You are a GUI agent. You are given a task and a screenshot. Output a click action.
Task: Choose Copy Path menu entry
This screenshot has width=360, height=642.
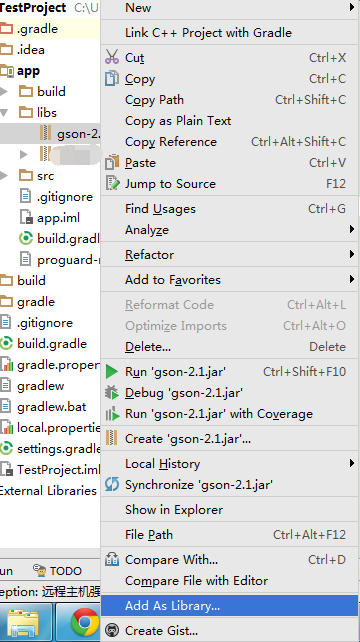point(229,99)
